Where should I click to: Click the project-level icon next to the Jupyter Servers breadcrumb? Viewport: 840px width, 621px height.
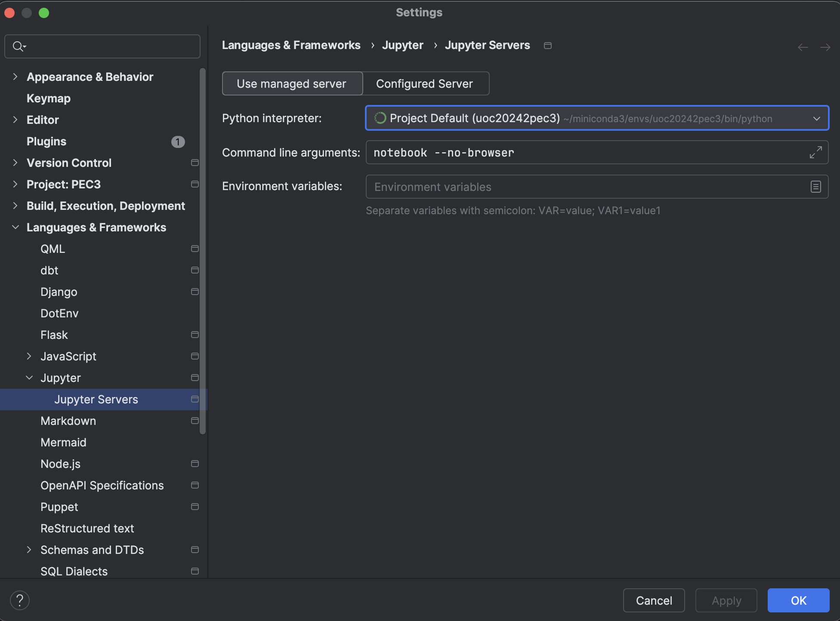(548, 46)
